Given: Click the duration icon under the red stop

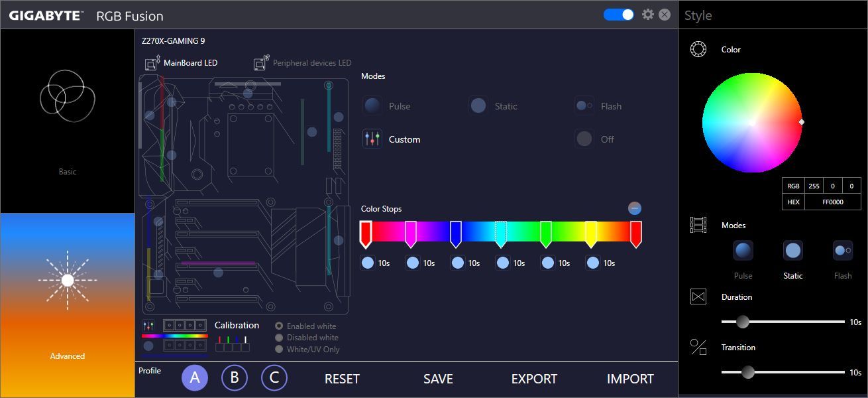Looking at the screenshot, I should pos(368,263).
